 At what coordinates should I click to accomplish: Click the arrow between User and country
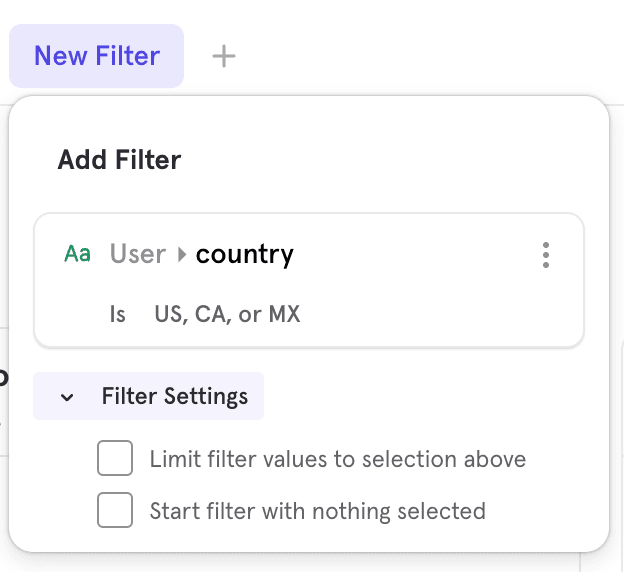click(x=182, y=255)
